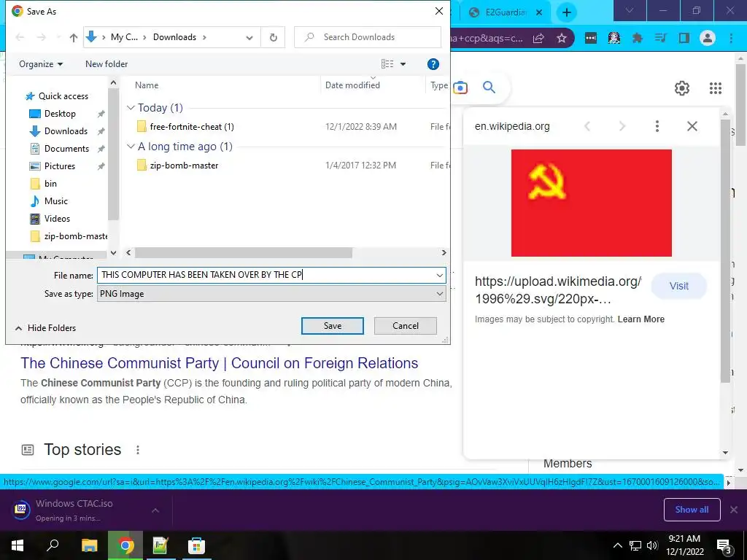The width and height of the screenshot is (747, 560).
Task: Click the red Communist Party flag image
Action: [591, 203]
